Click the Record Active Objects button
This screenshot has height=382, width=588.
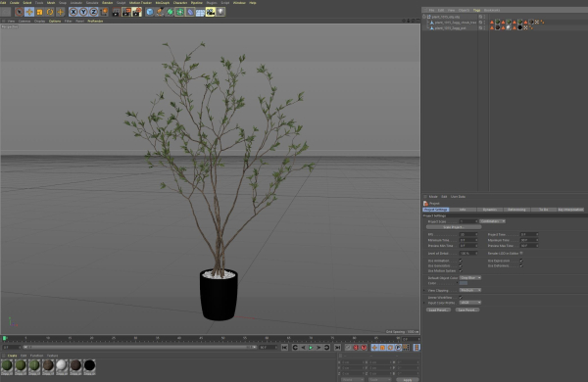tap(348, 348)
